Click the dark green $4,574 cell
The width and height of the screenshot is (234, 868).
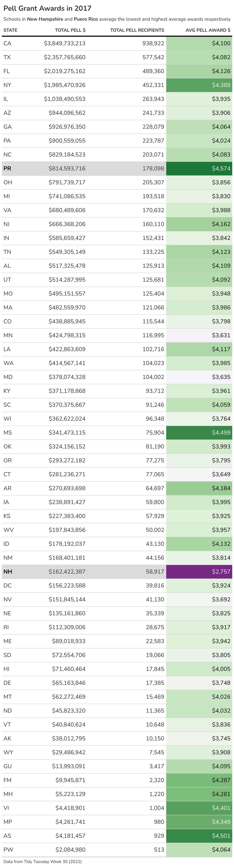[199, 168]
